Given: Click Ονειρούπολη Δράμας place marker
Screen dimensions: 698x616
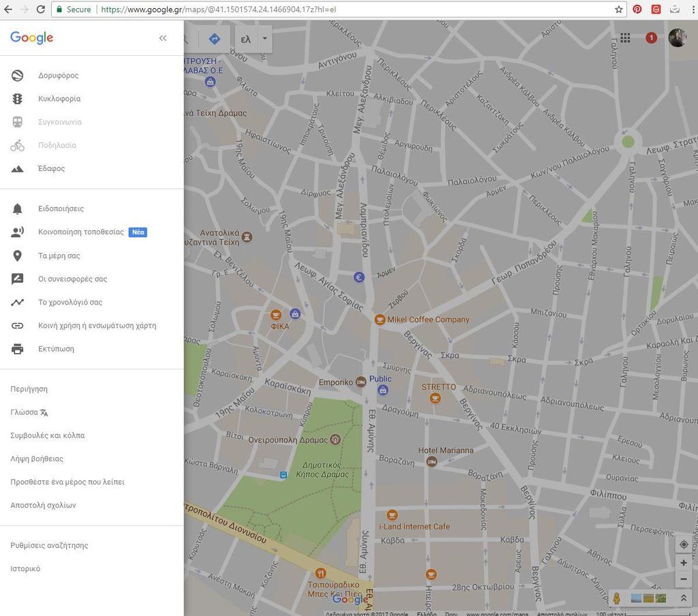Looking at the screenshot, I should pyautogui.click(x=335, y=440).
